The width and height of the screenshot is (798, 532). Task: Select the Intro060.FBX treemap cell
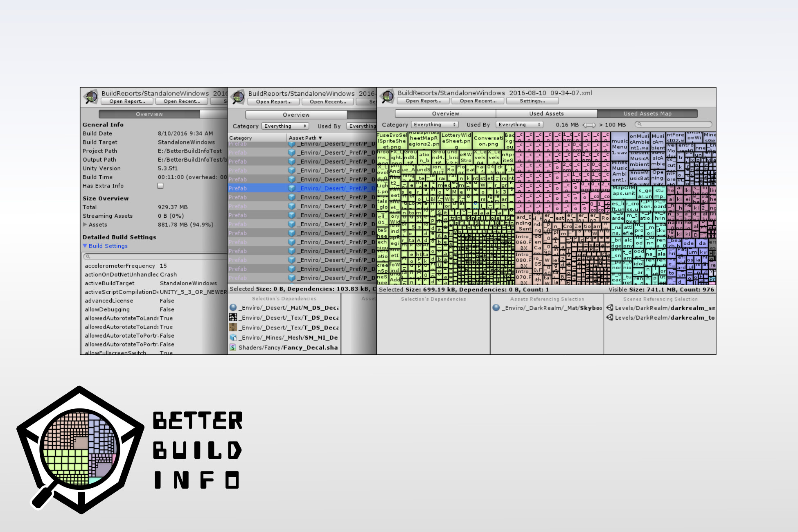tap(523, 242)
